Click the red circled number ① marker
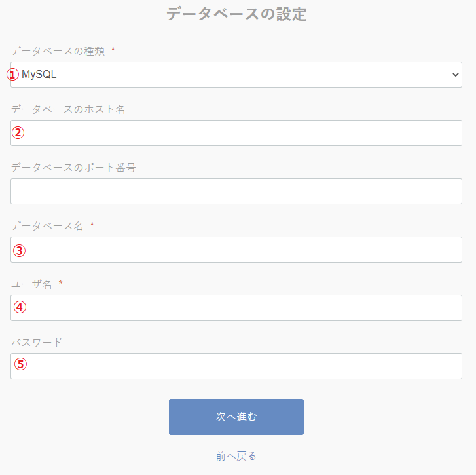The image size is (476, 475). (x=13, y=75)
